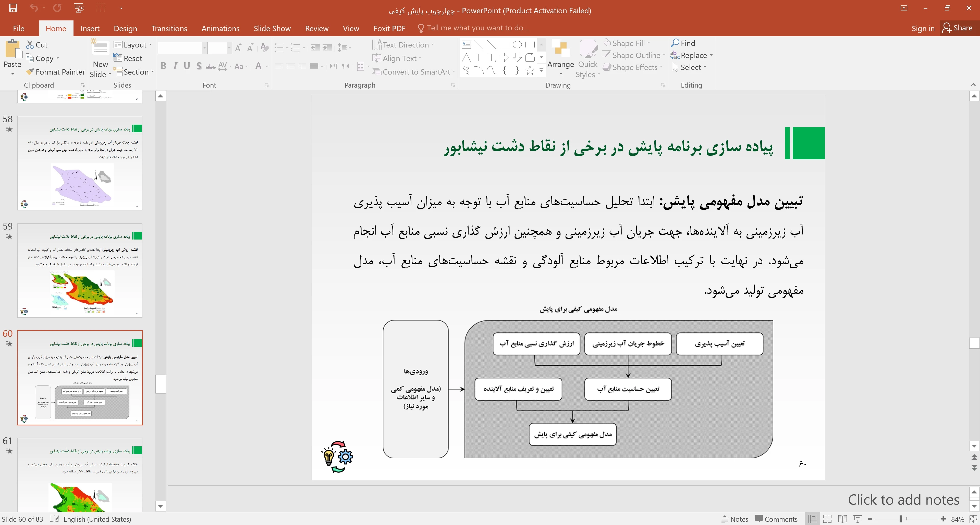Image resolution: width=980 pixels, height=525 pixels.
Task: Open the File menu
Action: (x=19, y=28)
